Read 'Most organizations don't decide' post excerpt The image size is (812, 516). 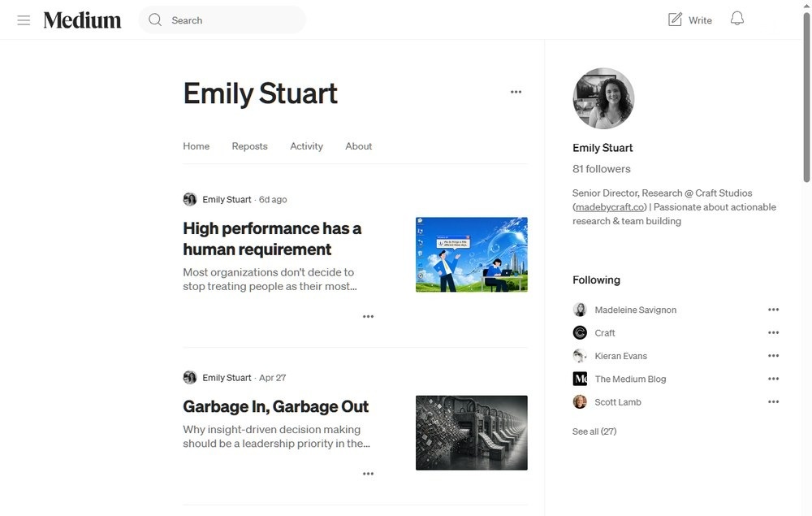coord(270,280)
